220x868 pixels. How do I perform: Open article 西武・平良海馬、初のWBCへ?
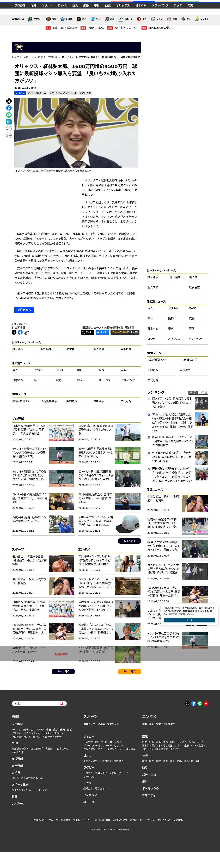pos(29,519)
